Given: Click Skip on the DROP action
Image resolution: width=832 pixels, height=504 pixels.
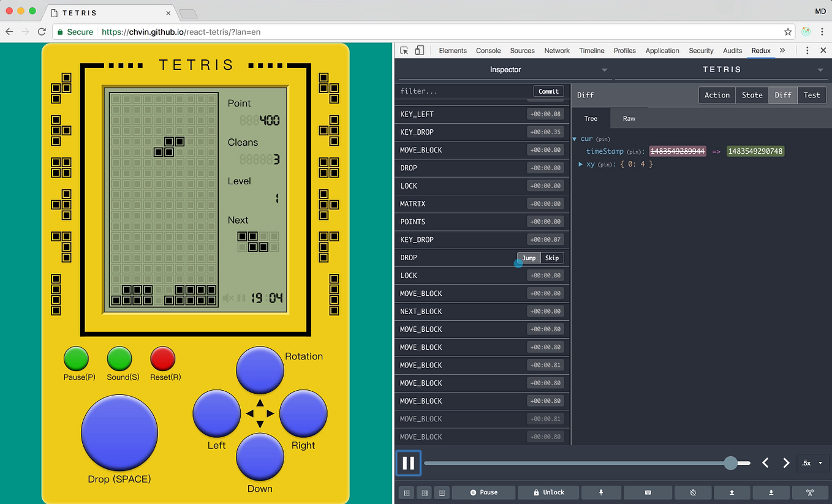Looking at the screenshot, I should tap(552, 258).
